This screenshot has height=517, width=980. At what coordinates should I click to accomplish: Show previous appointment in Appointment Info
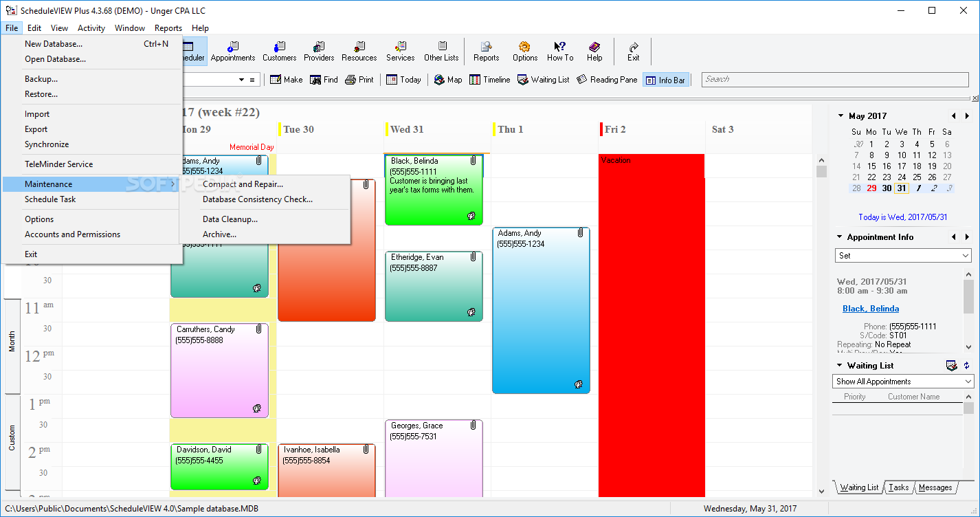pyautogui.click(x=953, y=237)
